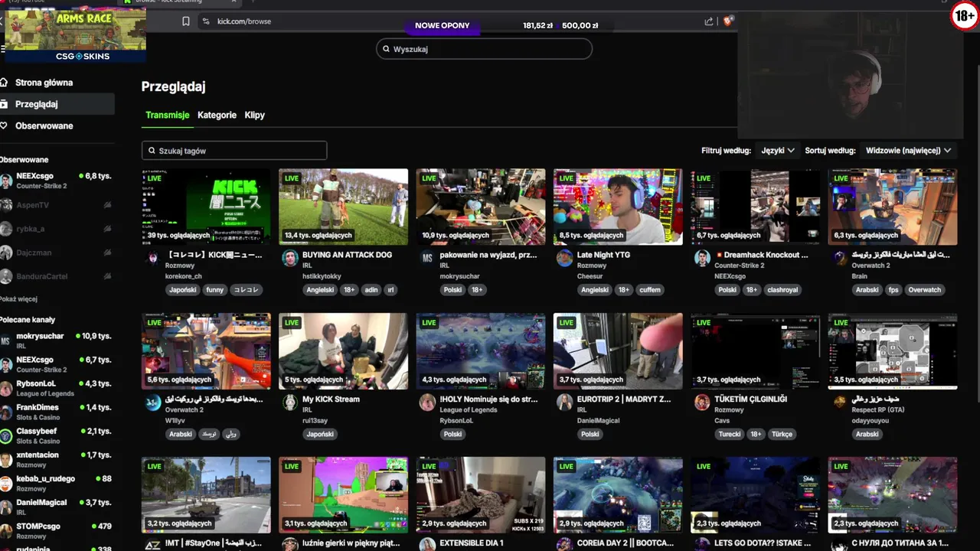Open FrankDimes recommended channel
The width and height of the screenshot is (980, 551).
[57, 412]
